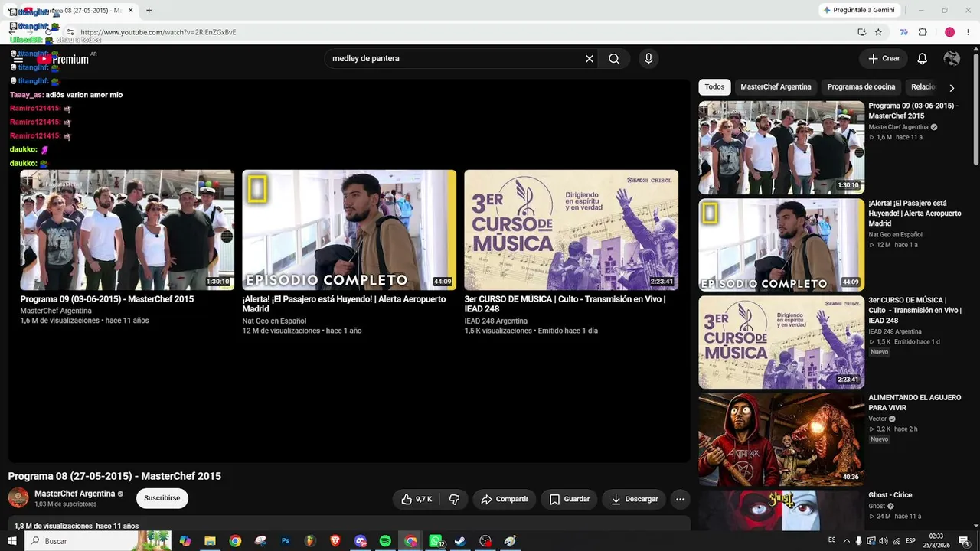980x551 pixels.
Task: Open sidebar 3er Curso de Música thumbnail
Action: (781, 342)
